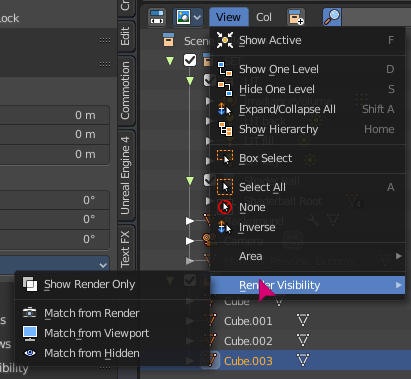Open the Render Visibility submenu
This screenshot has width=411, height=379.
coord(308,285)
